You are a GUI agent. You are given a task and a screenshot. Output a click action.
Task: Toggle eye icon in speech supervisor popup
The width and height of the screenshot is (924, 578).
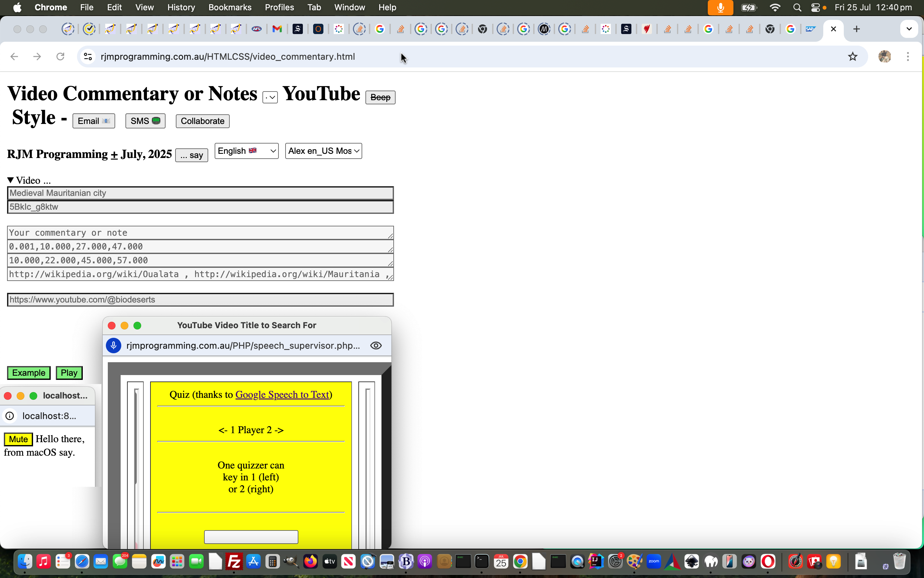pyautogui.click(x=376, y=346)
